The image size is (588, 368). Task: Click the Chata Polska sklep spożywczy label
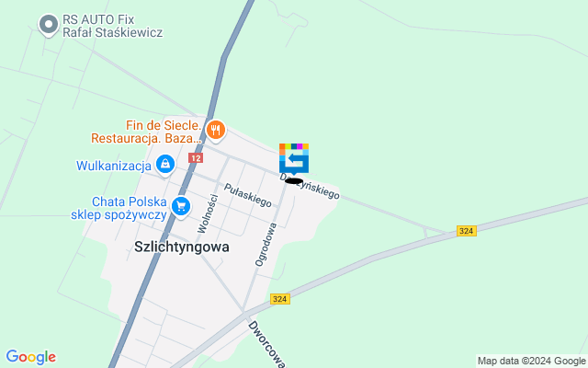119,209
